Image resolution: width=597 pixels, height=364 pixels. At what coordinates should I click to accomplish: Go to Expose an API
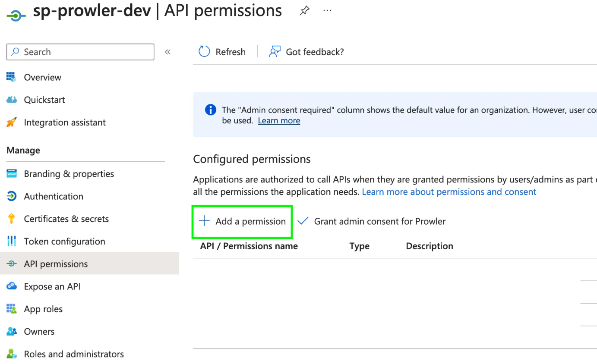click(53, 286)
